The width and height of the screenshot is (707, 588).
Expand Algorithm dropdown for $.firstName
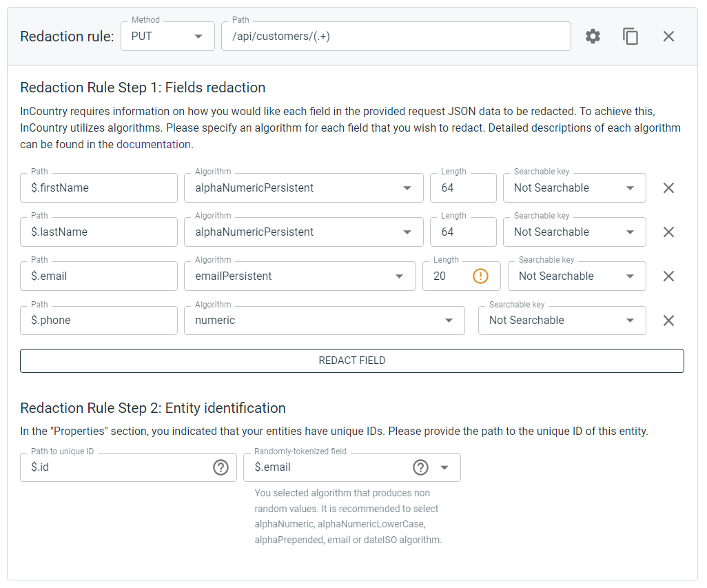click(x=407, y=187)
